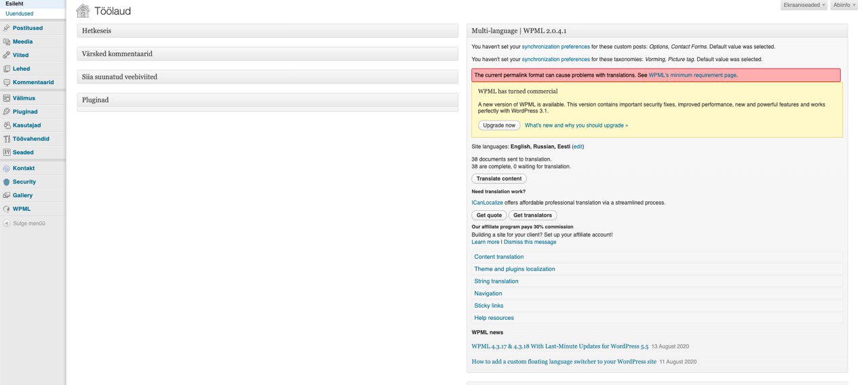The image size is (868, 385).
Task: Open the Seaded menu
Action: click(x=23, y=152)
